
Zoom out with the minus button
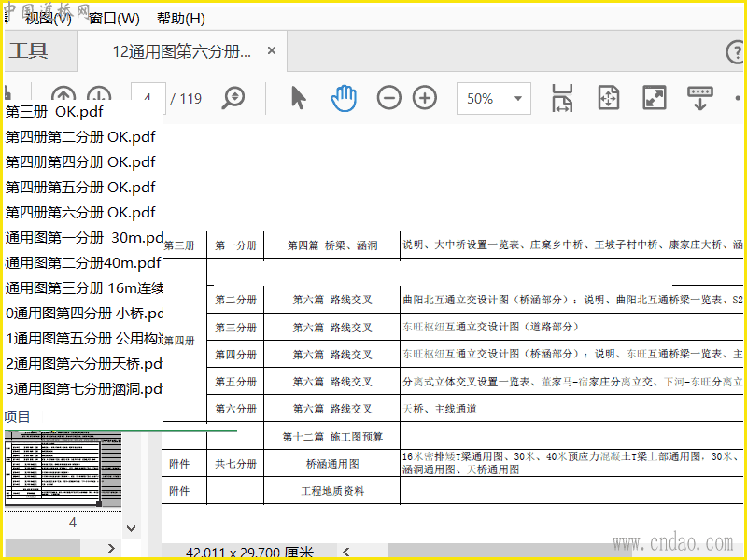coord(388,98)
